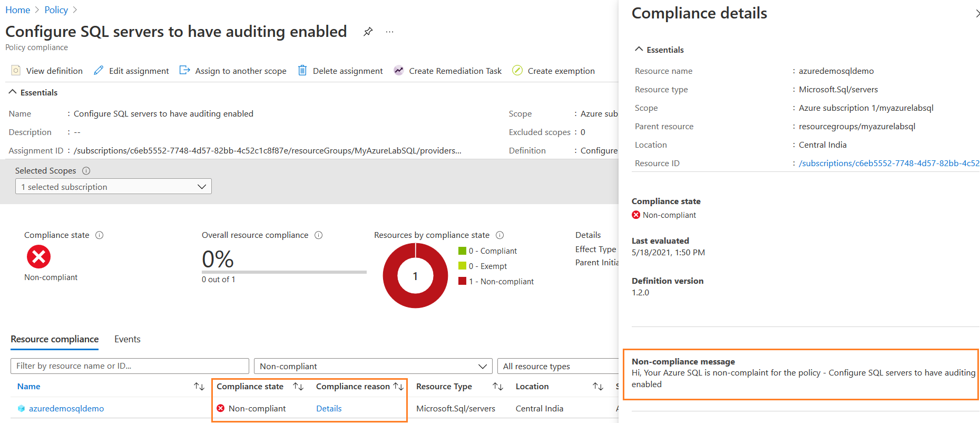980x423 pixels.
Task: Collapse the Essentials section in Compliance details
Action: click(x=639, y=50)
